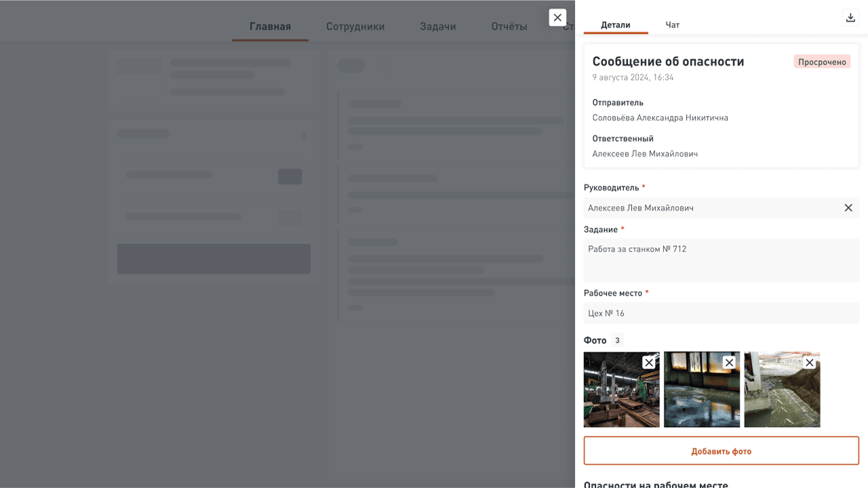Close the side panel with the X button
This screenshot has height=488, width=868.
[x=557, y=18]
